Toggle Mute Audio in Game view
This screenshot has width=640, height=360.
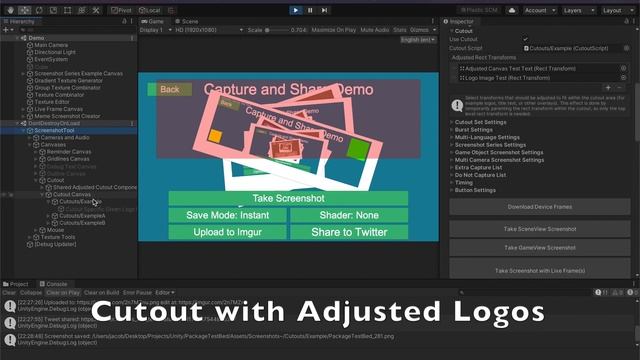(x=375, y=30)
